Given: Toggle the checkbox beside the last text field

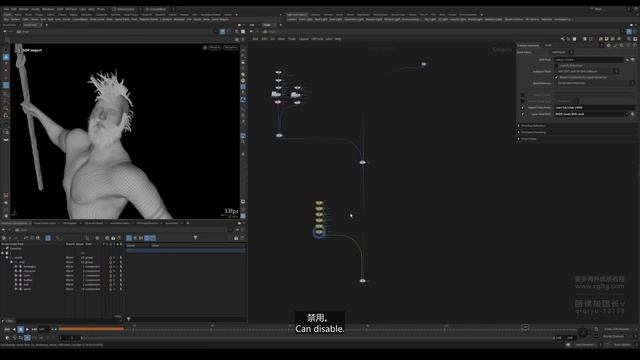Looking at the screenshot, I should pos(522,114).
